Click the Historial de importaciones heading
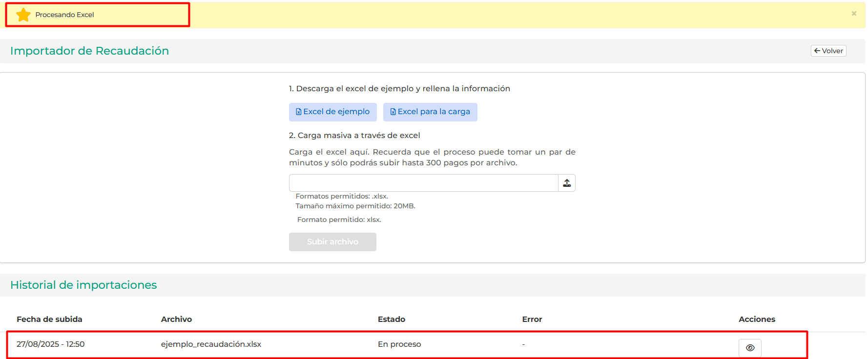This screenshot has height=359, width=868. [x=83, y=285]
